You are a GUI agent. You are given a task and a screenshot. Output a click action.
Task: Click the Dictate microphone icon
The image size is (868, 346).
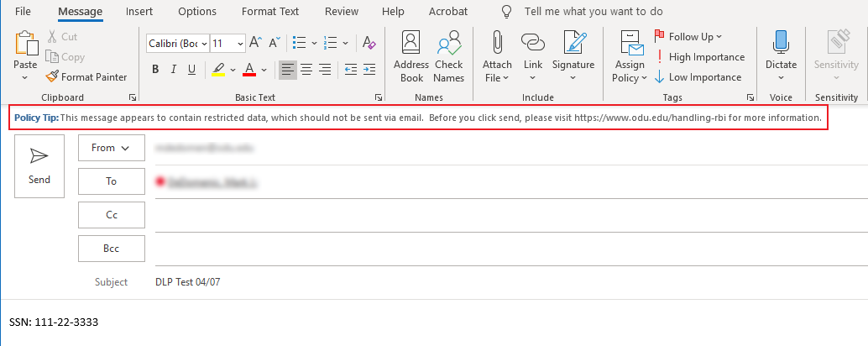point(781,47)
